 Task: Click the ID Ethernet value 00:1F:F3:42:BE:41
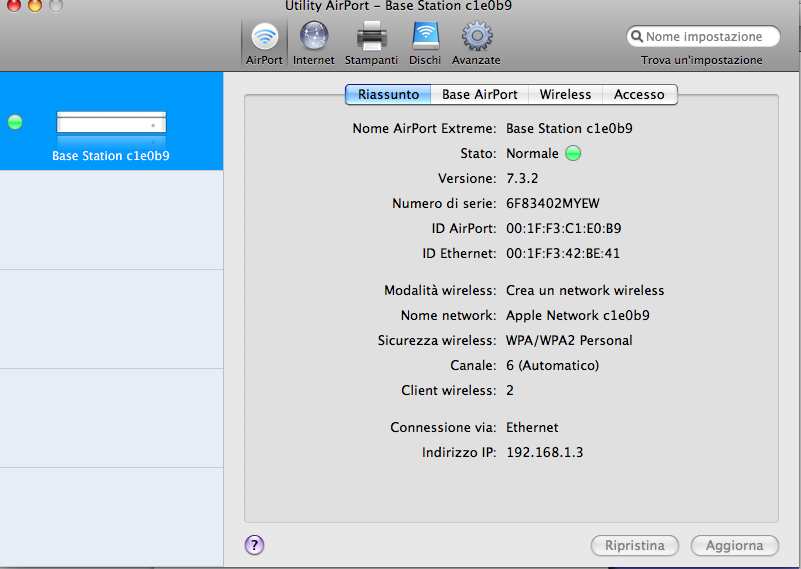pyautogui.click(x=563, y=253)
